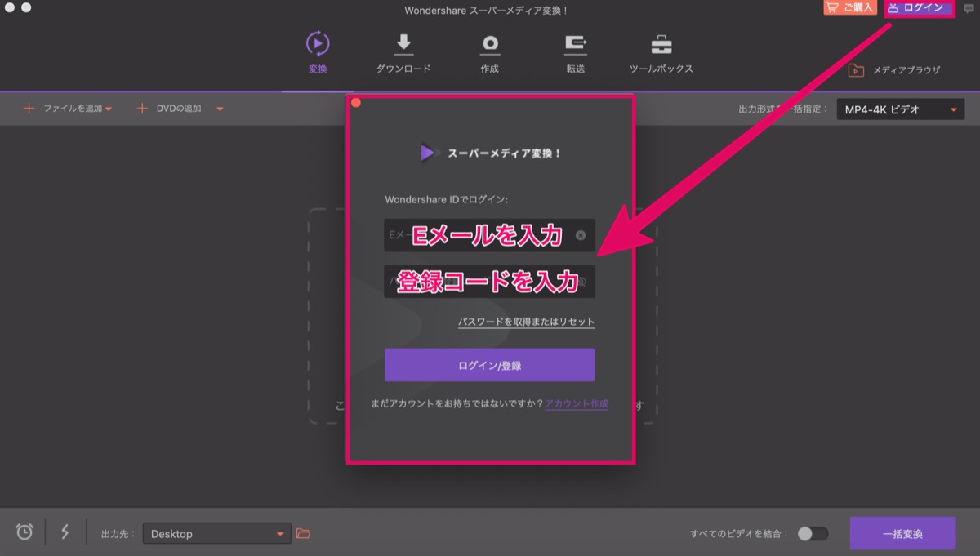Open the ダウンロード tab
Image resolution: width=980 pixels, height=556 pixels.
(x=403, y=53)
